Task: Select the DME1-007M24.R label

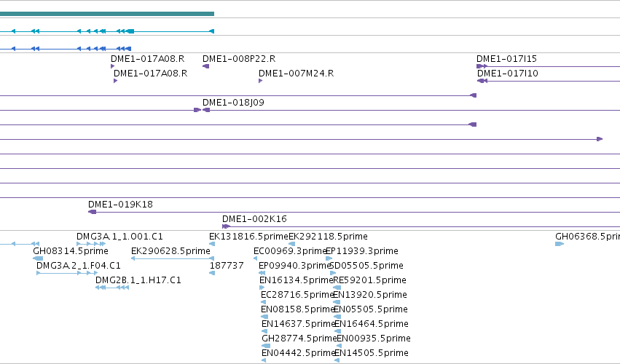Action: point(297,74)
